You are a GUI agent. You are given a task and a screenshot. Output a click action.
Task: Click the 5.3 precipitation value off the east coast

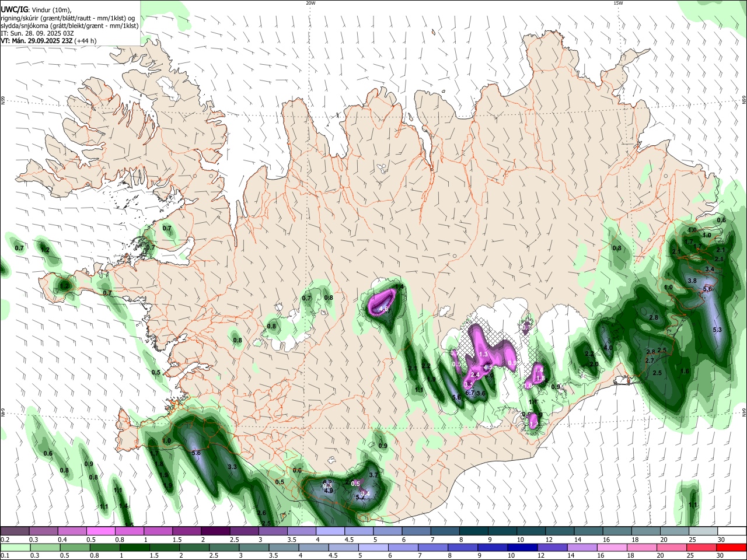[x=717, y=330]
